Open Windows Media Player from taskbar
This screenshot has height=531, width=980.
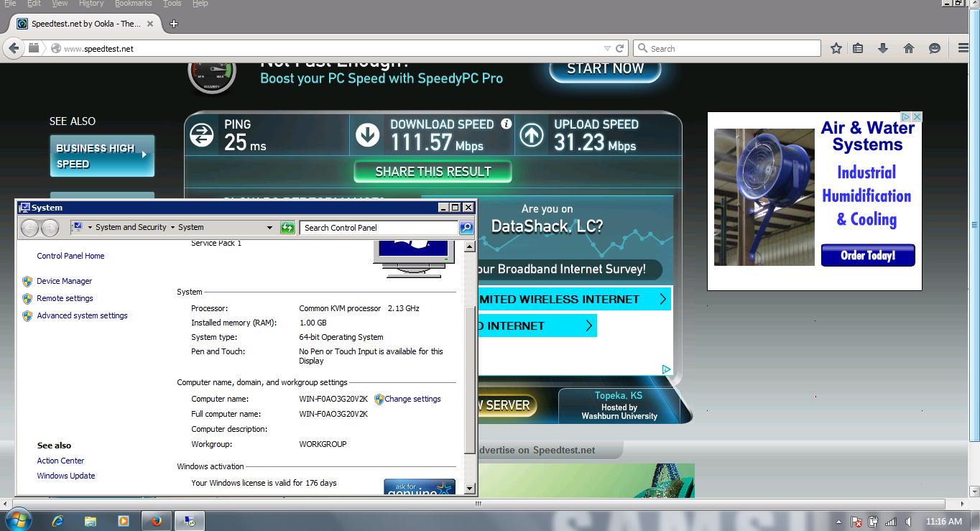click(124, 521)
